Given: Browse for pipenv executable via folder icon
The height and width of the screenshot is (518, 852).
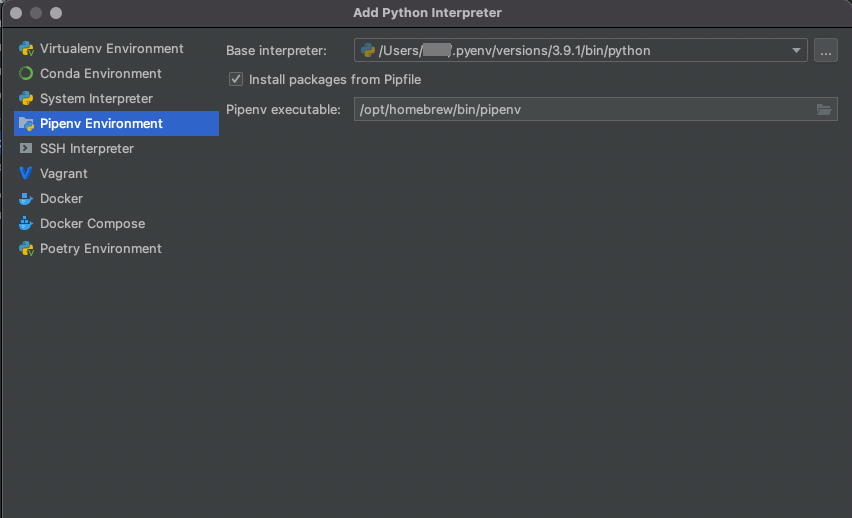Looking at the screenshot, I should 824,110.
